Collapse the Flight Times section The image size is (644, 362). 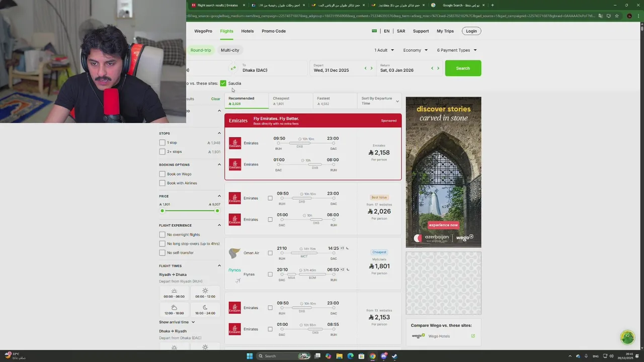click(219, 265)
